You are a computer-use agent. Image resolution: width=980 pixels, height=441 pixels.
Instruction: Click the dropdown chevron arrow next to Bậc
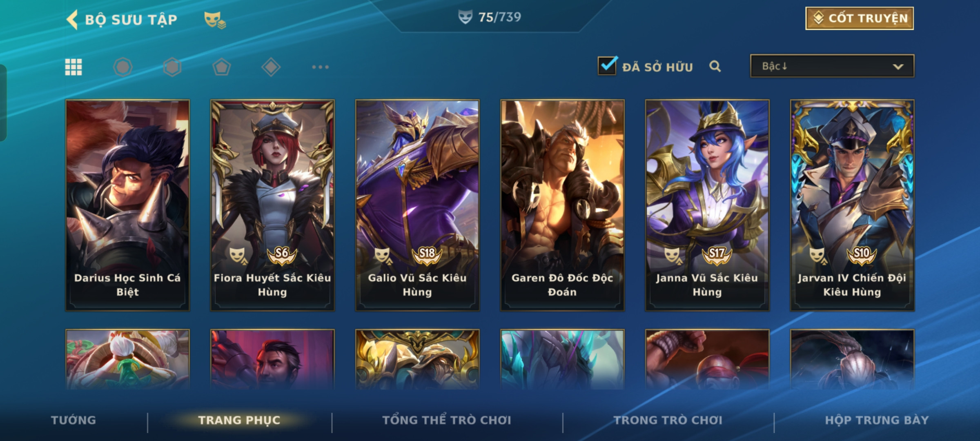pyautogui.click(x=898, y=67)
